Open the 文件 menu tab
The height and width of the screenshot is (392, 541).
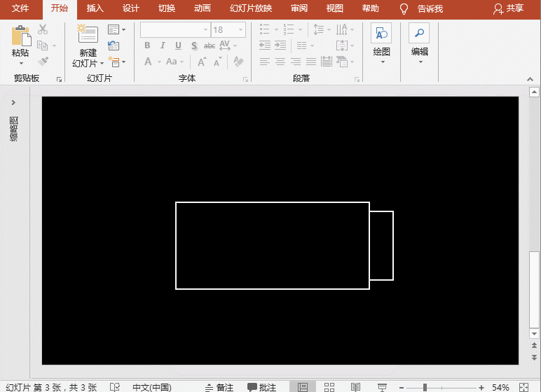(20, 8)
